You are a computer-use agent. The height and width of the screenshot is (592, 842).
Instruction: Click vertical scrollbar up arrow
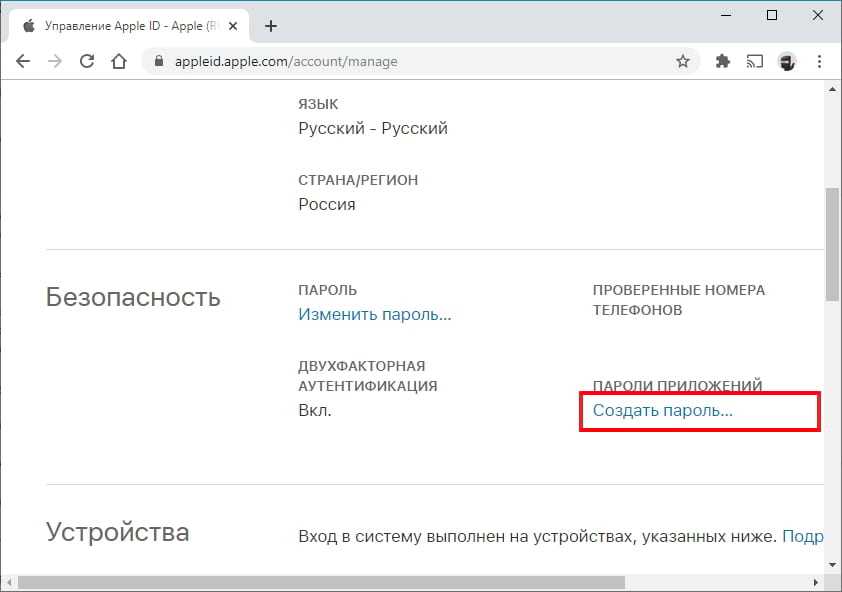(832, 89)
